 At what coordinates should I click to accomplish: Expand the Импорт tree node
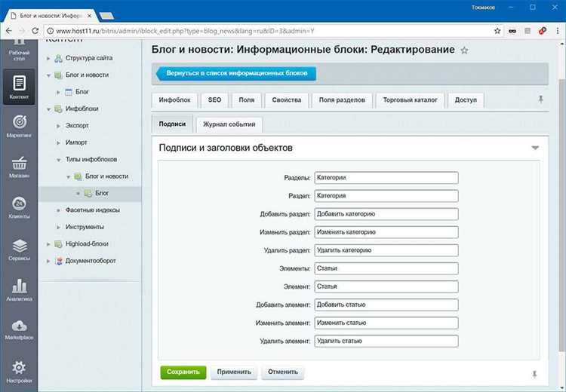pyautogui.click(x=58, y=142)
